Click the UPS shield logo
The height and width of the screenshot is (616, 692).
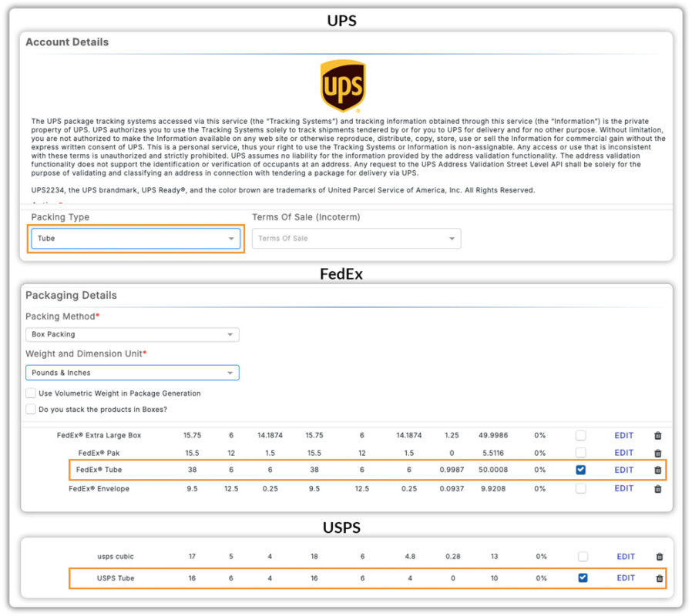click(x=343, y=85)
